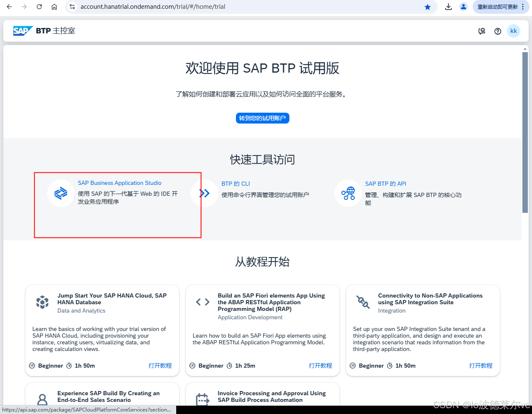View site information icon in address bar
The image size is (532, 414).
click(72, 7)
